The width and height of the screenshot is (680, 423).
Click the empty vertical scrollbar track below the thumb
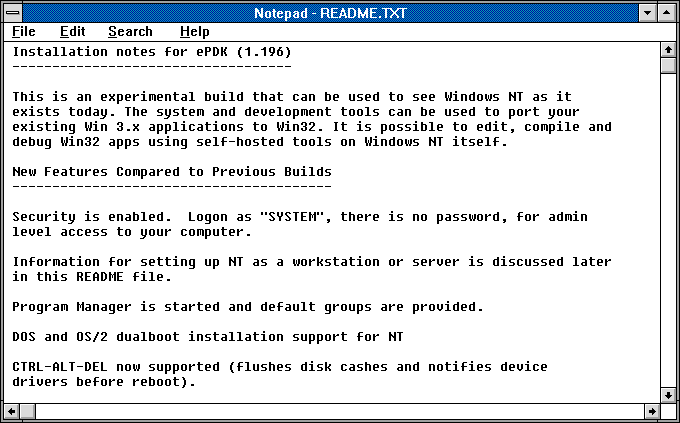click(x=668, y=230)
